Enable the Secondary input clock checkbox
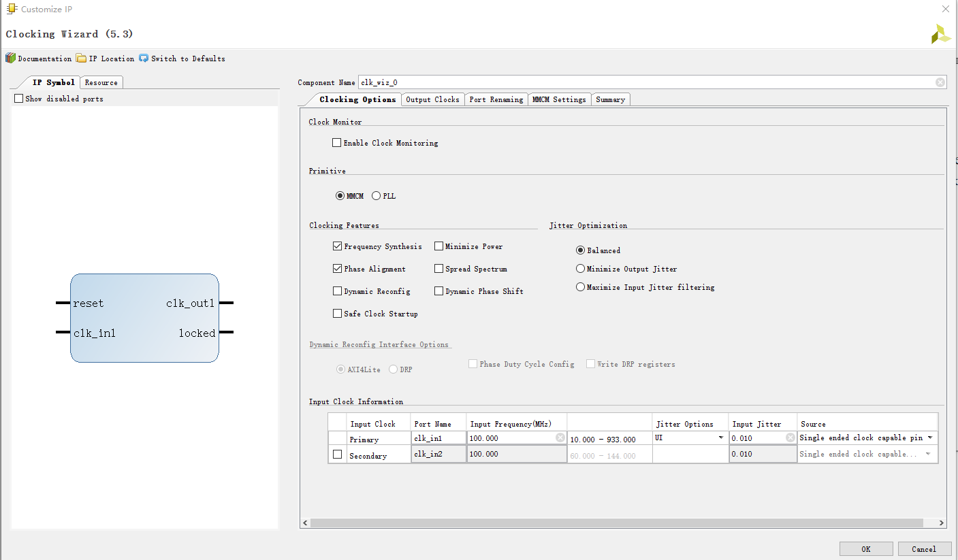This screenshot has width=958, height=560. click(x=337, y=455)
